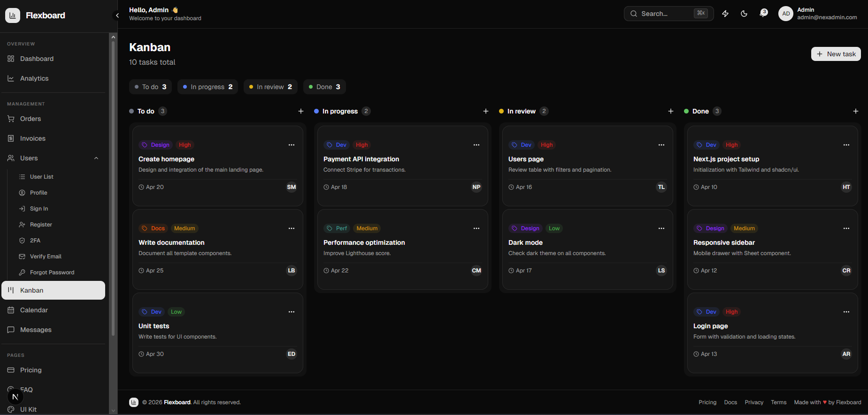Open footer Privacy link

(x=754, y=402)
